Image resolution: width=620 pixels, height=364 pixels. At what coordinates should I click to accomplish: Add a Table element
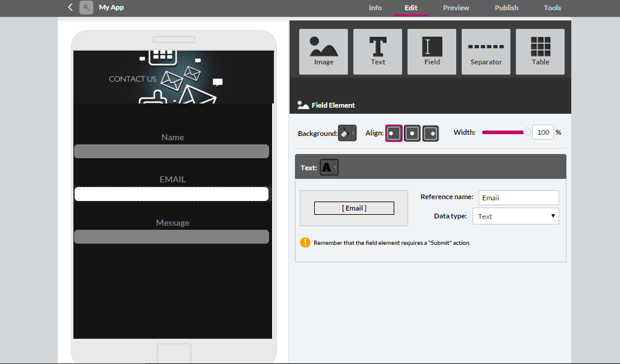(x=540, y=51)
